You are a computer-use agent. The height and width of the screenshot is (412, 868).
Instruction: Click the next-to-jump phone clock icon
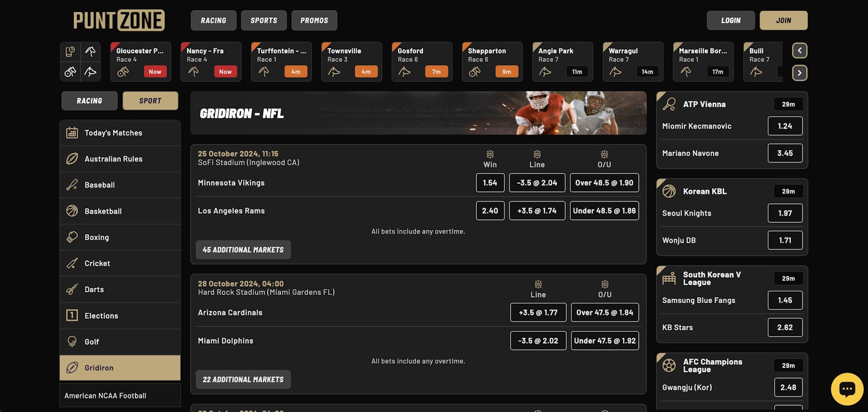[x=71, y=51]
